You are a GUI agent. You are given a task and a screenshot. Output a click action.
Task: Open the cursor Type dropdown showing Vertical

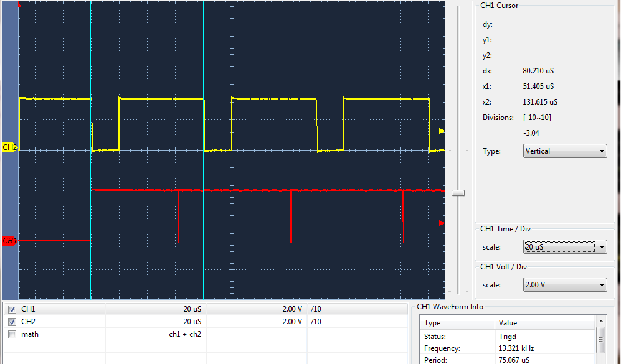(565, 151)
